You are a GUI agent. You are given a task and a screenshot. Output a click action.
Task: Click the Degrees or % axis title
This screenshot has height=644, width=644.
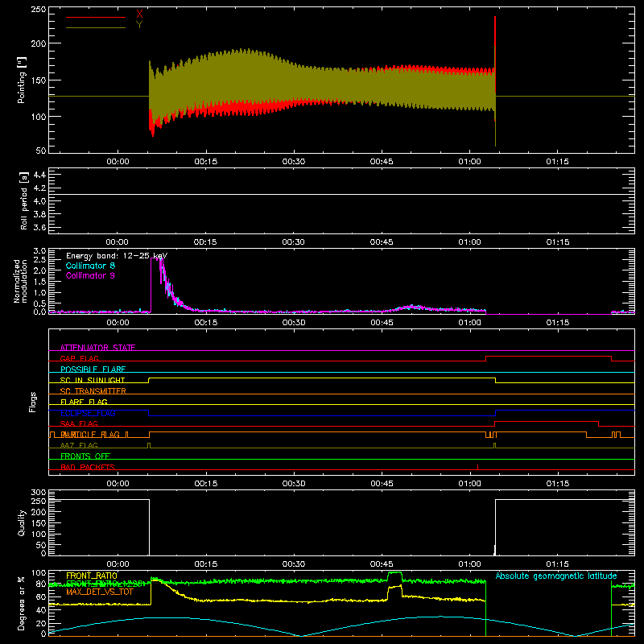(x=22, y=603)
